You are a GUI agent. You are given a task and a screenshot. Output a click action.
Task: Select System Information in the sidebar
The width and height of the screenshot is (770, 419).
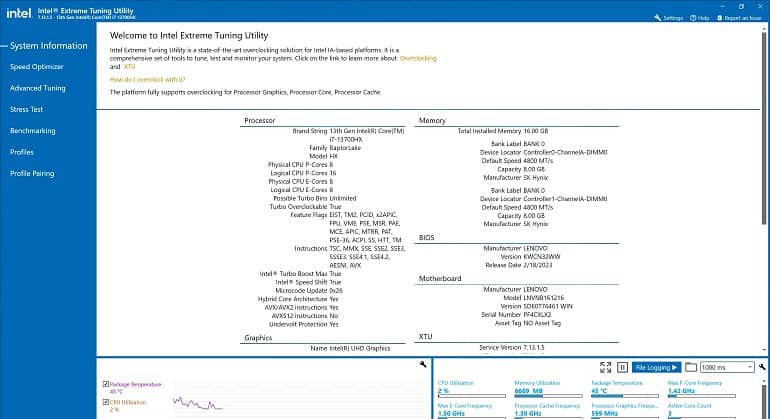pos(49,46)
